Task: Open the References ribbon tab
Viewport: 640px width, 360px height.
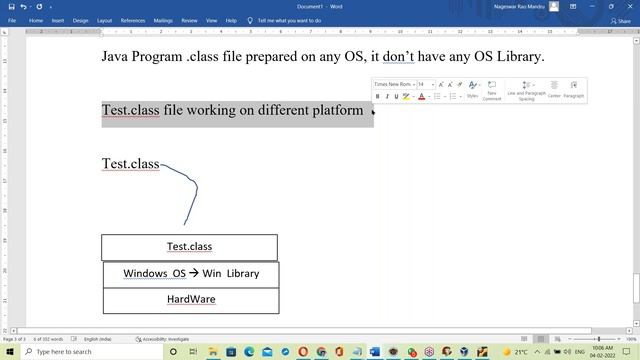Action: point(133,20)
